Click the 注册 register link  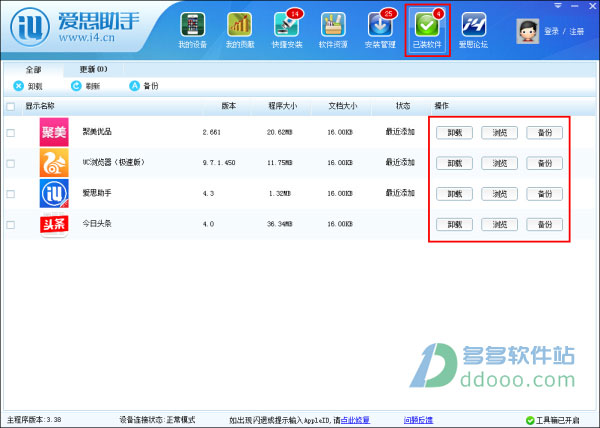click(577, 31)
